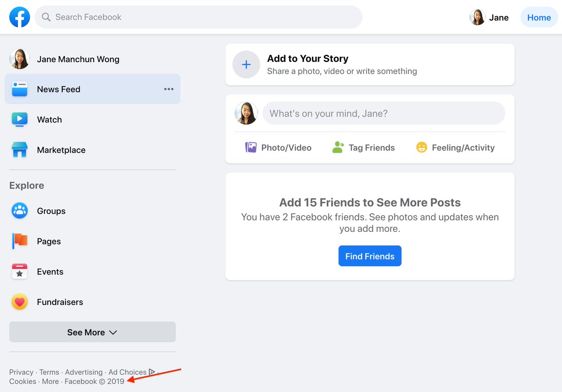
Task: Open the Home tab
Action: (x=539, y=17)
